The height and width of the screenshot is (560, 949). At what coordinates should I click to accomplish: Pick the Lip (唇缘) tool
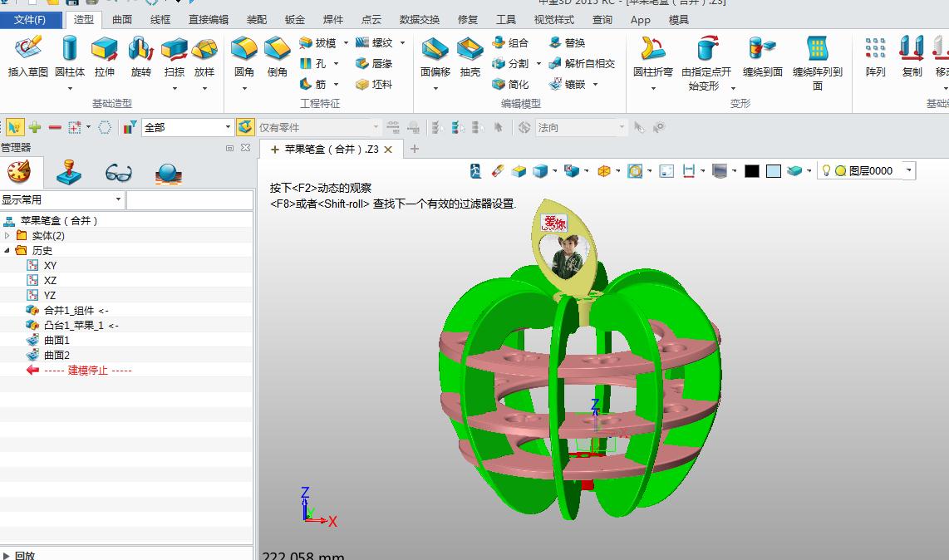tap(375, 64)
